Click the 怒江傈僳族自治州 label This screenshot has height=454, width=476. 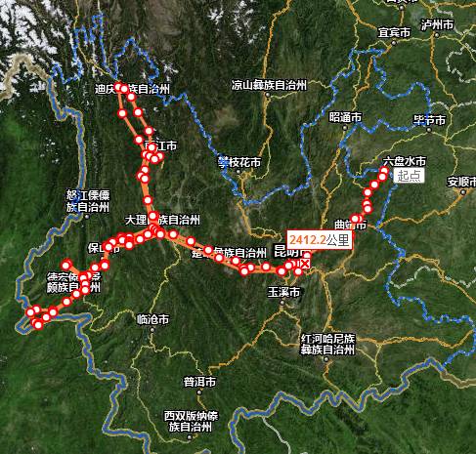point(88,201)
